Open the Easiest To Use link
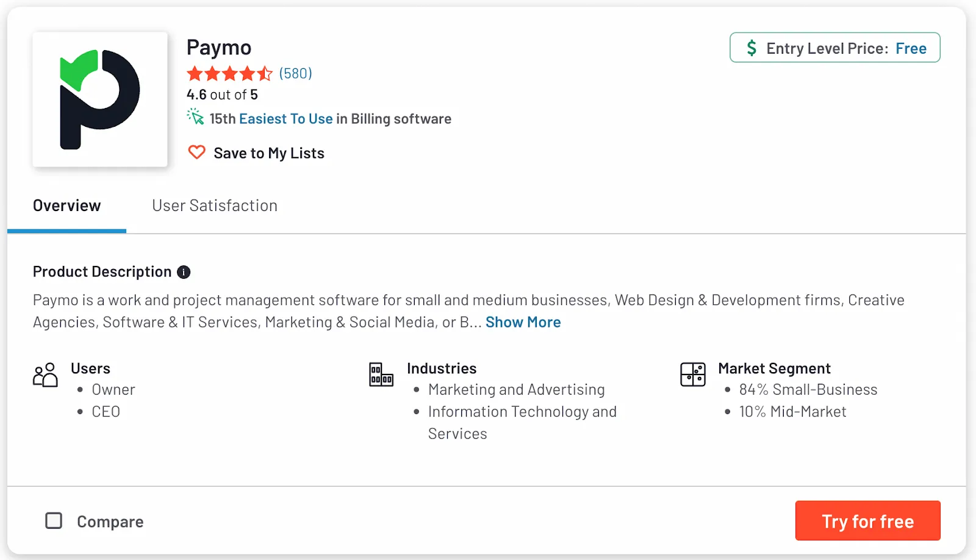This screenshot has height=560, width=976. (285, 119)
